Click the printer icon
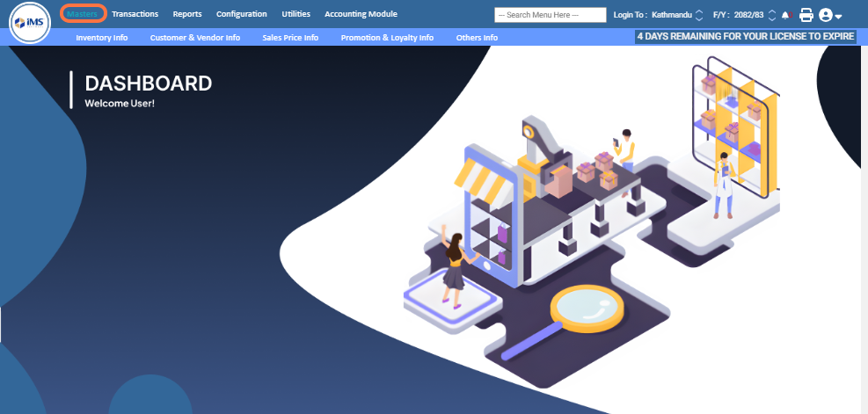This screenshot has width=868, height=414. pyautogui.click(x=806, y=15)
